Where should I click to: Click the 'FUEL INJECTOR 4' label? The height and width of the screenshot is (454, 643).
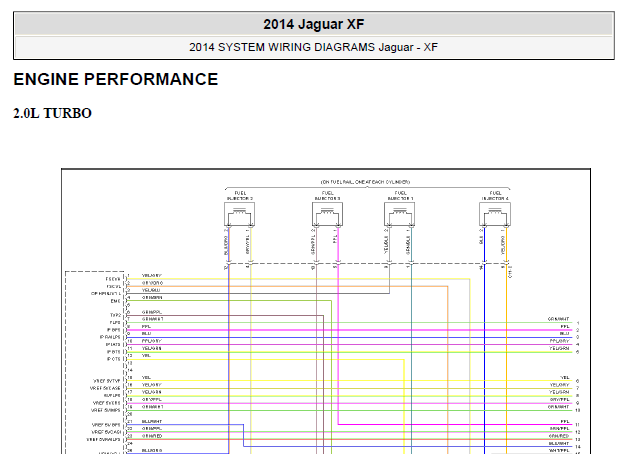pos(495,196)
